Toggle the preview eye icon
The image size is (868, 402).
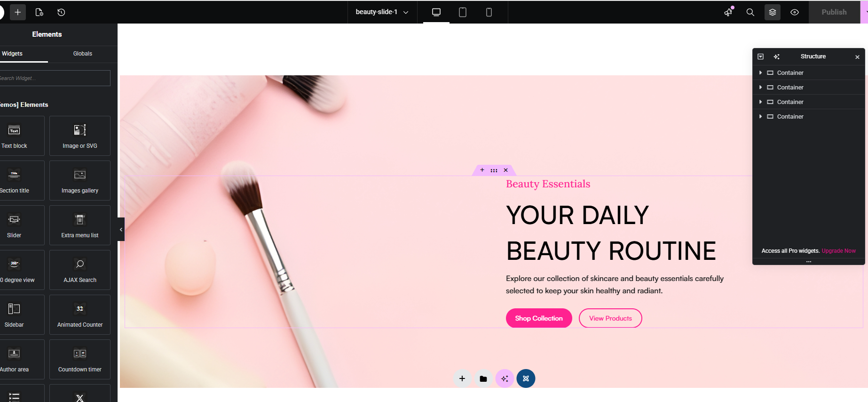tap(795, 12)
